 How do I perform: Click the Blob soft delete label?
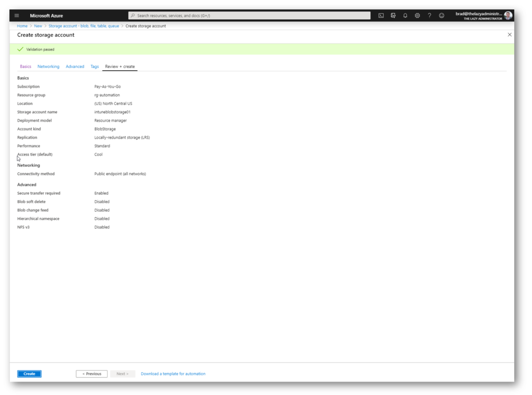pos(31,202)
